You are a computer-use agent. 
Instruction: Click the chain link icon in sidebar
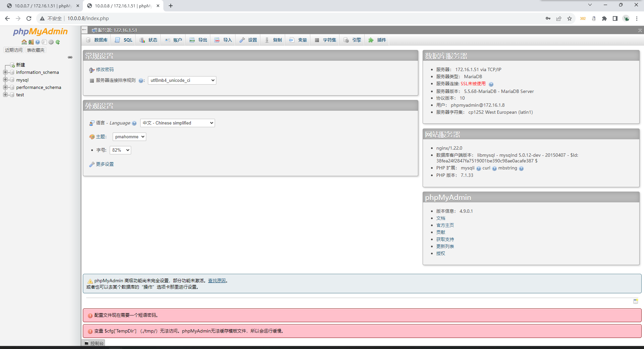pos(70,57)
